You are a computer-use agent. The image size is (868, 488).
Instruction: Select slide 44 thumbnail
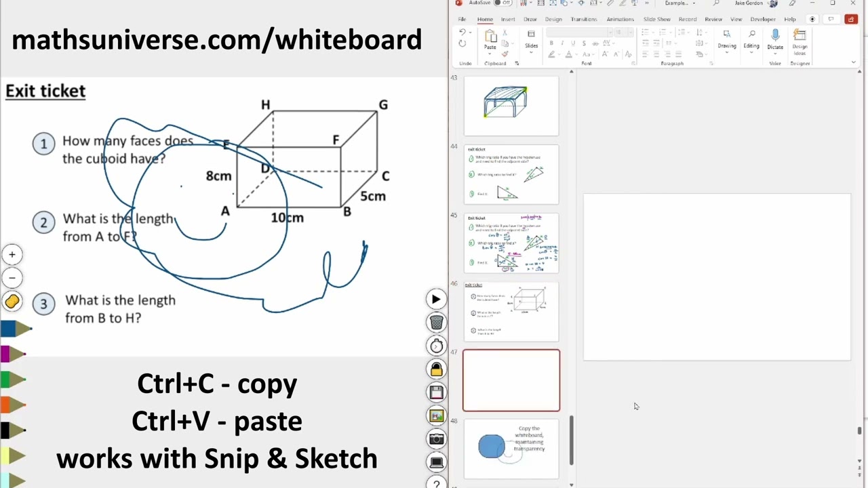(x=511, y=174)
